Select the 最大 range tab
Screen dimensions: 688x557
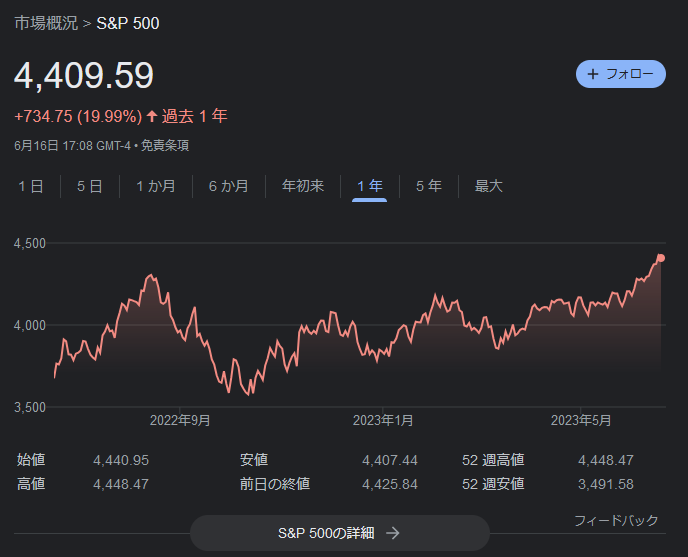coord(488,186)
